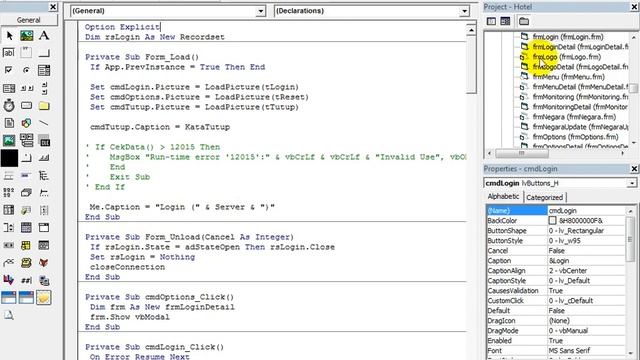Select the yellow grid toolbox control
640x360 pixels.
[x=27, y=245]
